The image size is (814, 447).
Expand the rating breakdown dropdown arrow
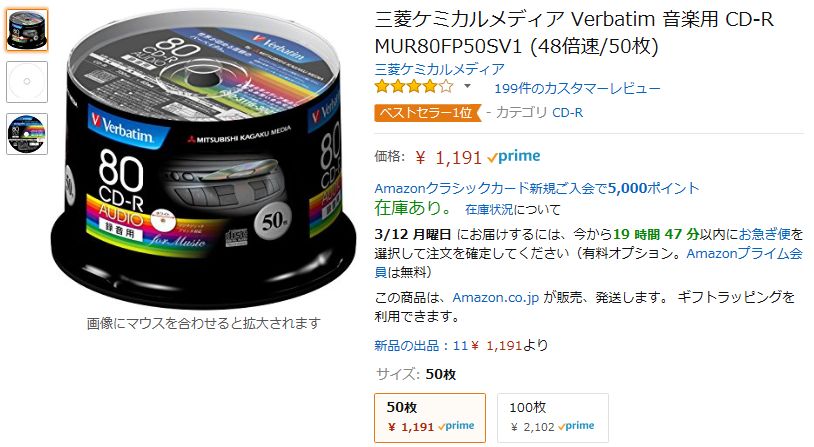point(467,86)
